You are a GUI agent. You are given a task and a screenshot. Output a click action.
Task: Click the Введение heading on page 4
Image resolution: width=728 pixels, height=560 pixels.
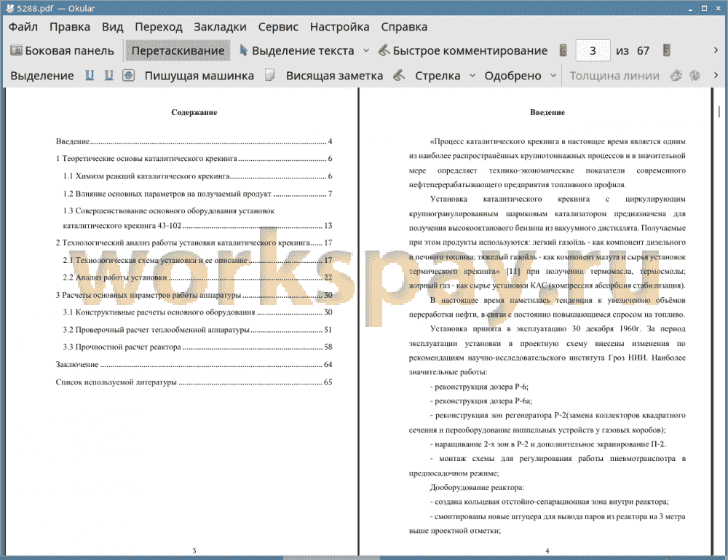coord(547,112)
